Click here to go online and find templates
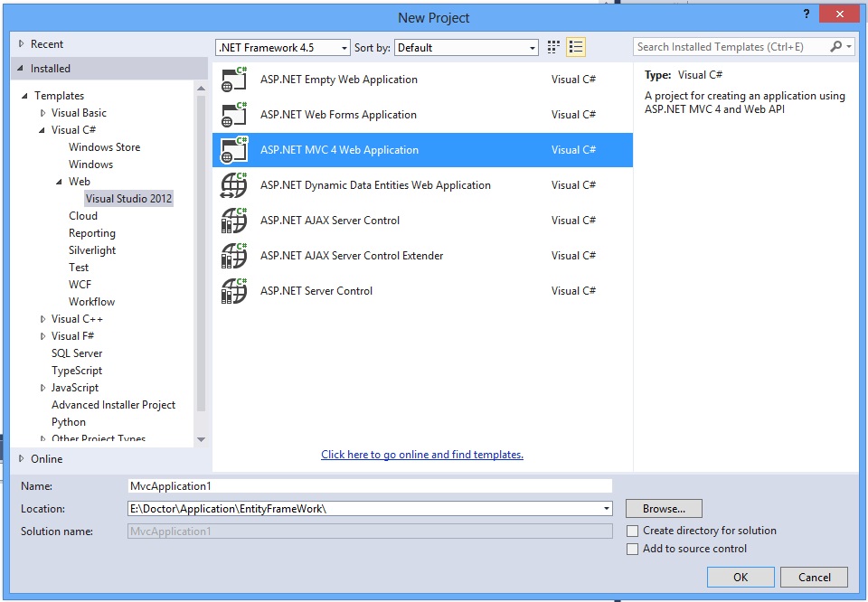Viewport: 868px width, 602px height. pos(421,454)
